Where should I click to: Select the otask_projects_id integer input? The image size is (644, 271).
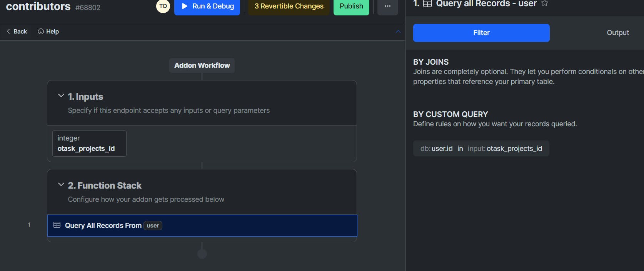point(89,144)
